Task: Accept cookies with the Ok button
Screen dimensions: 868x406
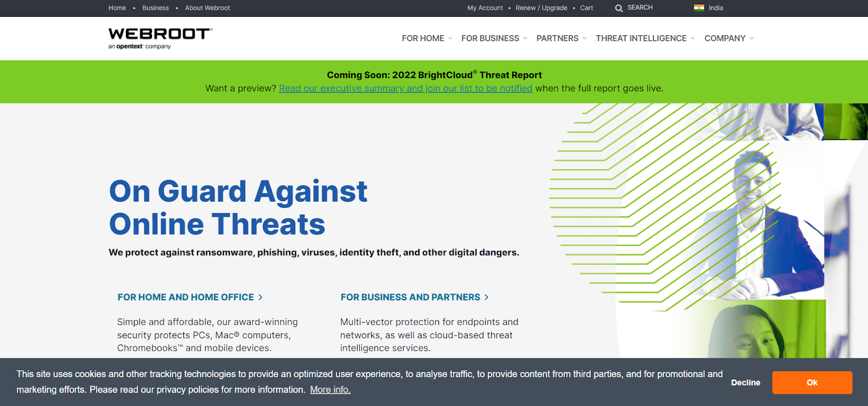Action: (x=812, y=383)
